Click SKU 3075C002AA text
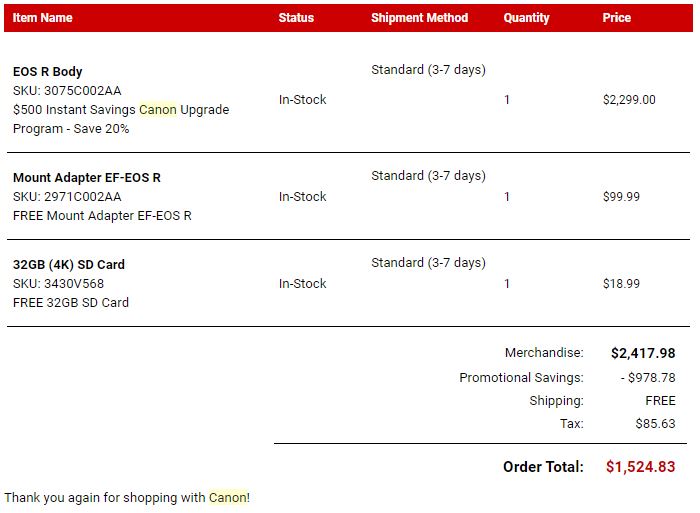Screen dimensions: 700x513 [67, 91]
